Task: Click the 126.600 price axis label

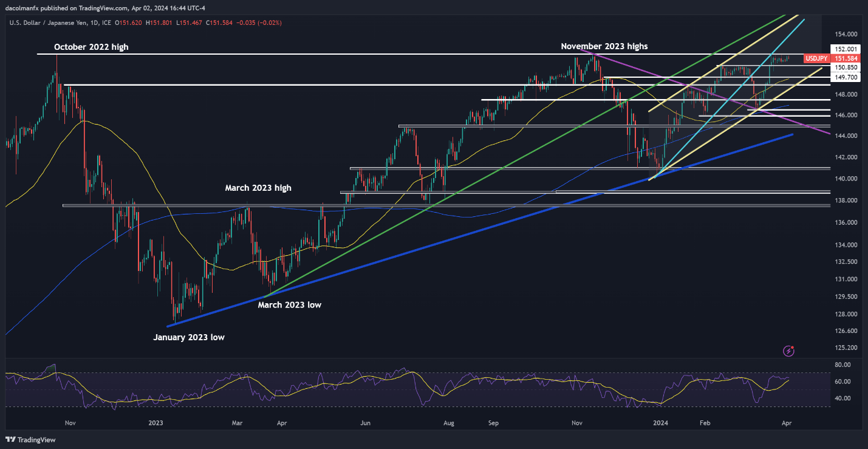Action: 846,331
